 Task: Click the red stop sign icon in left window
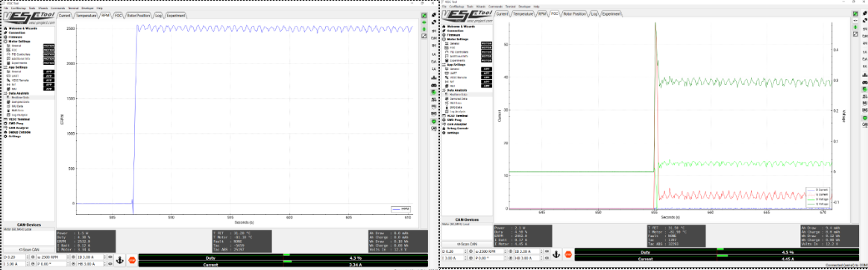coord(132,260)
